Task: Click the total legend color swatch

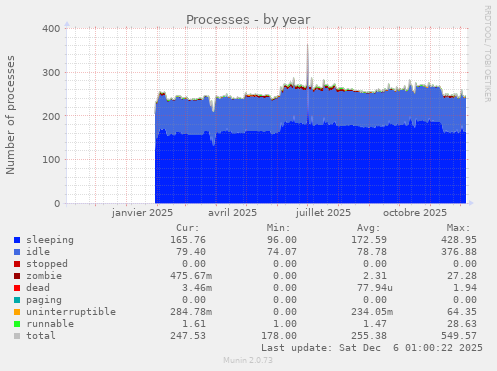Action: [x=17, y=336]
